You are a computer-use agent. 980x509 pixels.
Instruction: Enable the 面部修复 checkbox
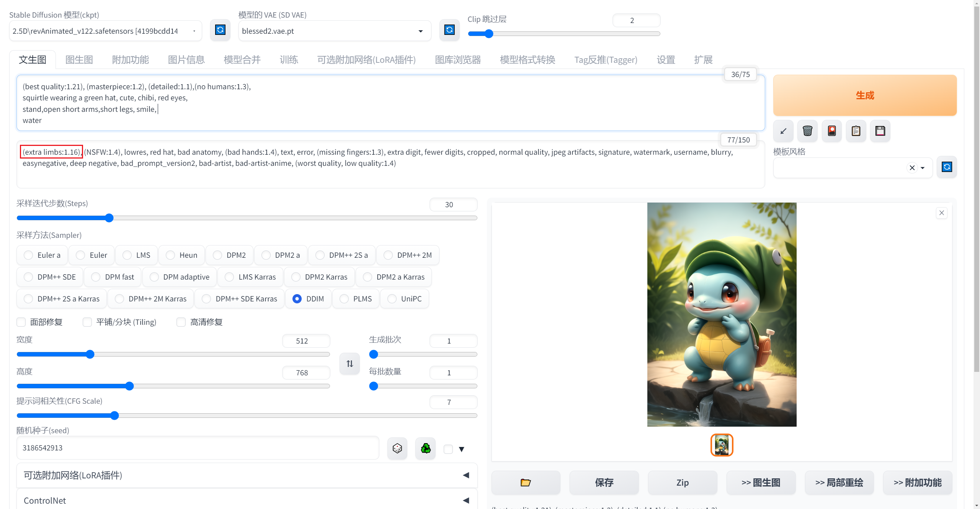(21, 322)
